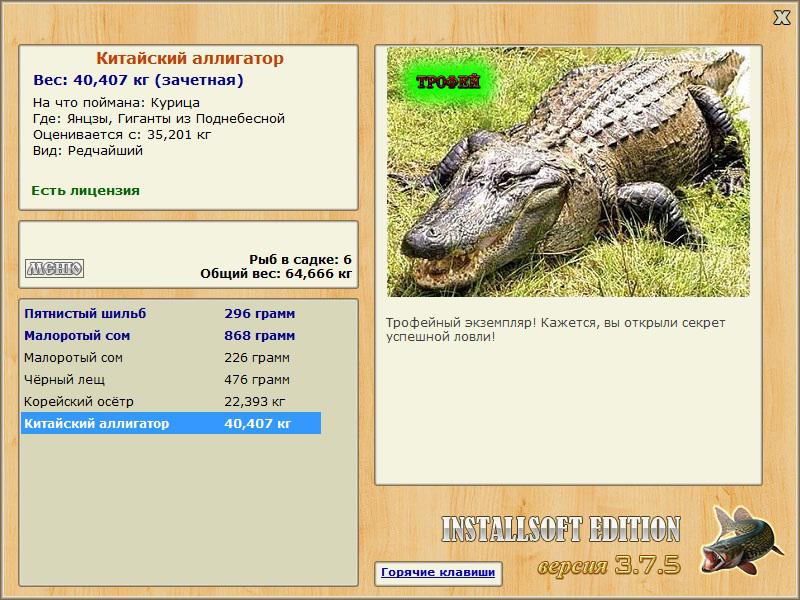Click the alligator trophy photo

[568, 172]
